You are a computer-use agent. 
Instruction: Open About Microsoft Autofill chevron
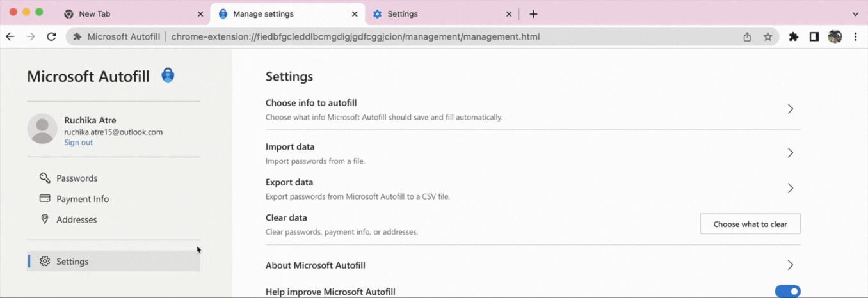pyautogui.click(x=791, y=265)
